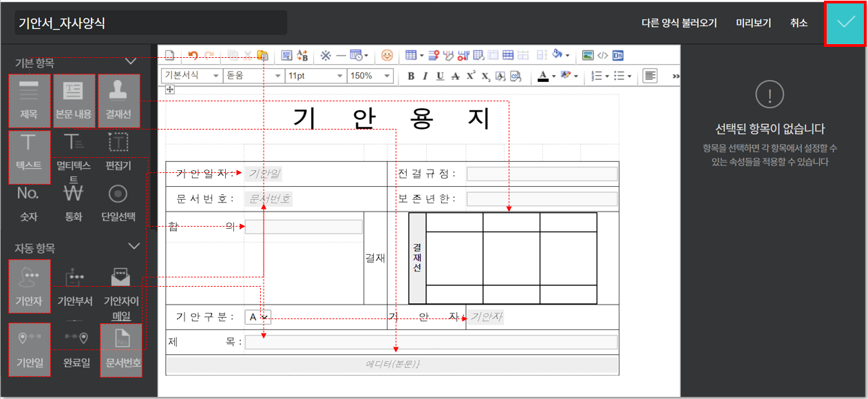868x399 pixels.
Task: Open 다른 양식 불러오기 to load another form
Action: (679, 23)
